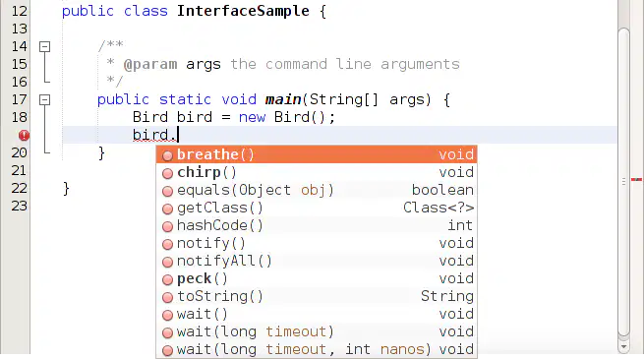Image resolution: width=644 pixels, height=359 pixels.
Task: Click the method icon next to chirp()
Action: coord(167,173)
